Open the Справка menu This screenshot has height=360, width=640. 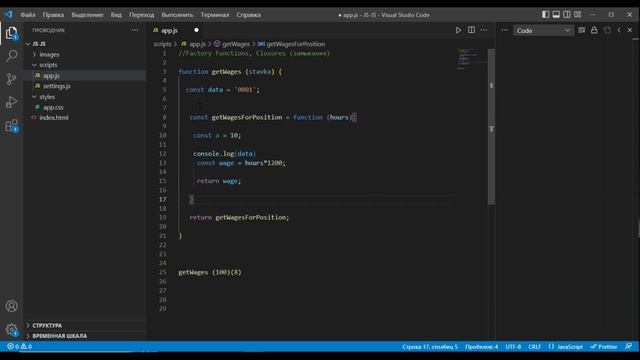click(248, 15)
